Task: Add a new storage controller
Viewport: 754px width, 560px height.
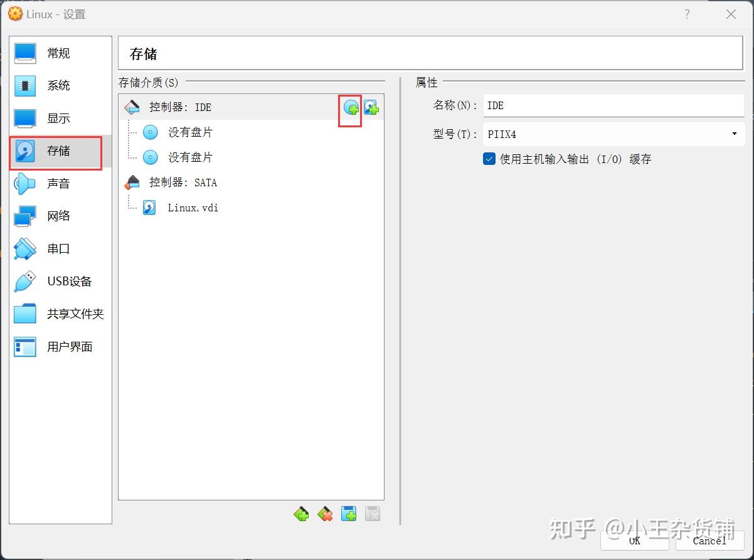Action: point(301,513)
